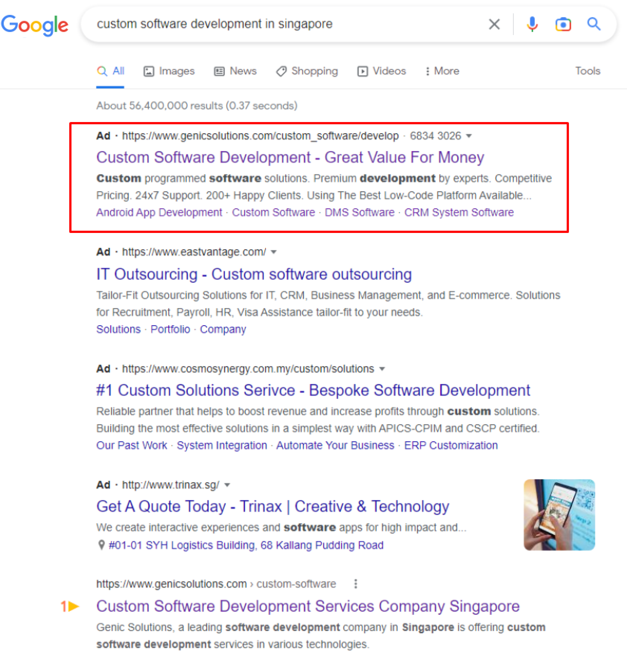This screenshot has width=627, height=672.
Task: Open 'Custom Software Development Services Company Singapore' result
Action: coord(308,607)
